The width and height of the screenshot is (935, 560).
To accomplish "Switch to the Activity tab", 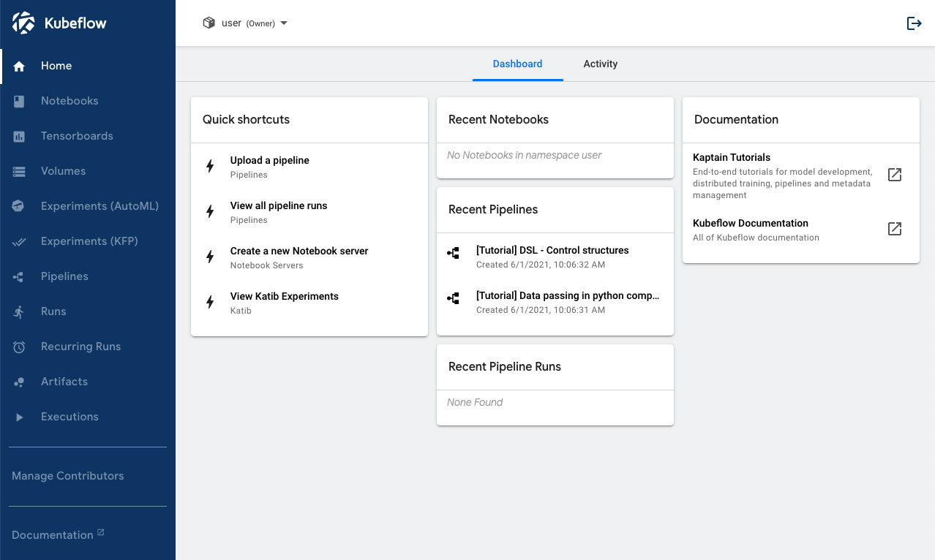I will 600,64.
